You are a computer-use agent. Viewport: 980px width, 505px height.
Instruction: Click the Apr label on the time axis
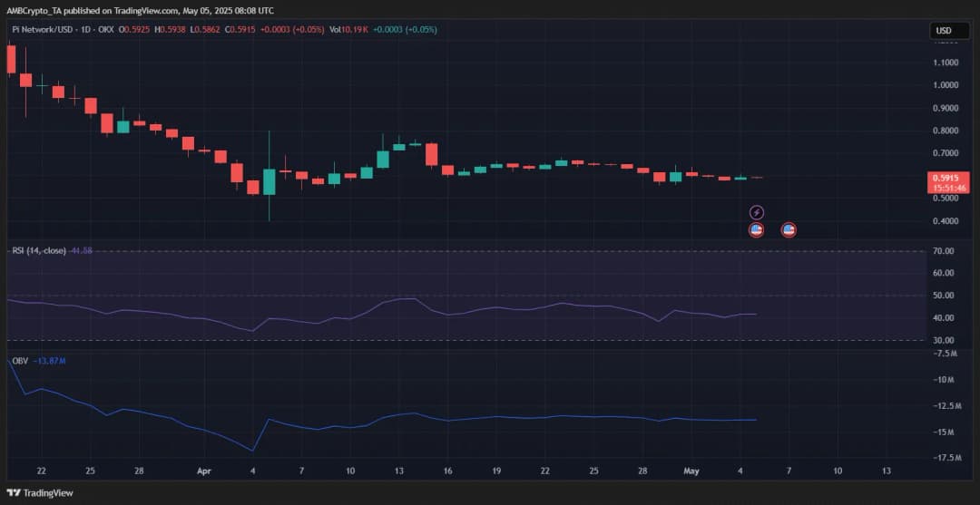204,471
